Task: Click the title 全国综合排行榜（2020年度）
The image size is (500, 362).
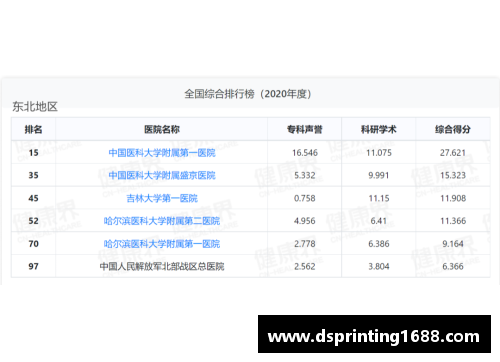Action: 248,94
